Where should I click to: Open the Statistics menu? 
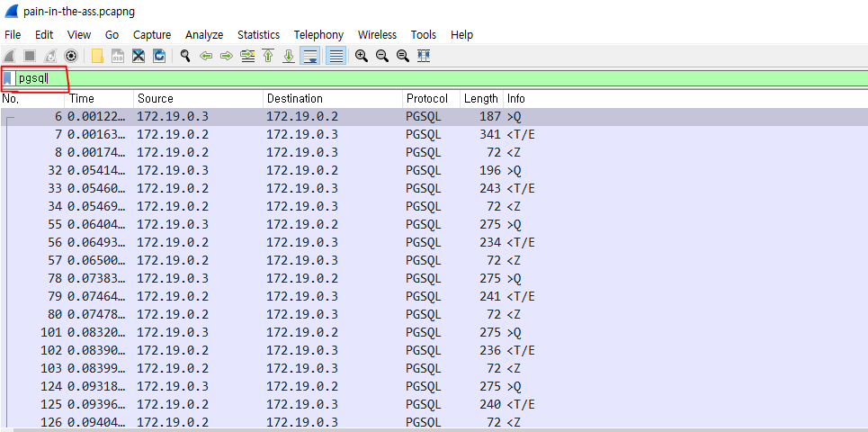258,35
